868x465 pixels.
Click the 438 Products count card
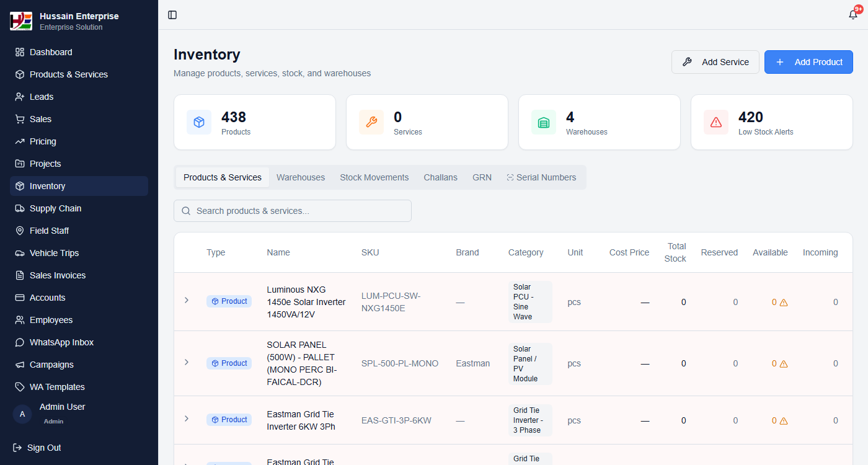pyautogui.click(x=255, y=122)
